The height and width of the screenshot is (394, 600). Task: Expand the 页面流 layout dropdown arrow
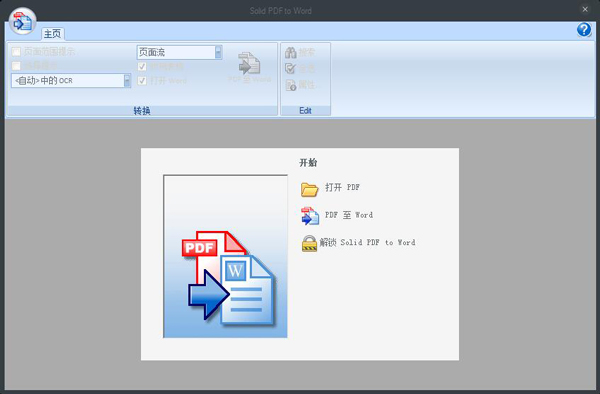coord(218,52)
